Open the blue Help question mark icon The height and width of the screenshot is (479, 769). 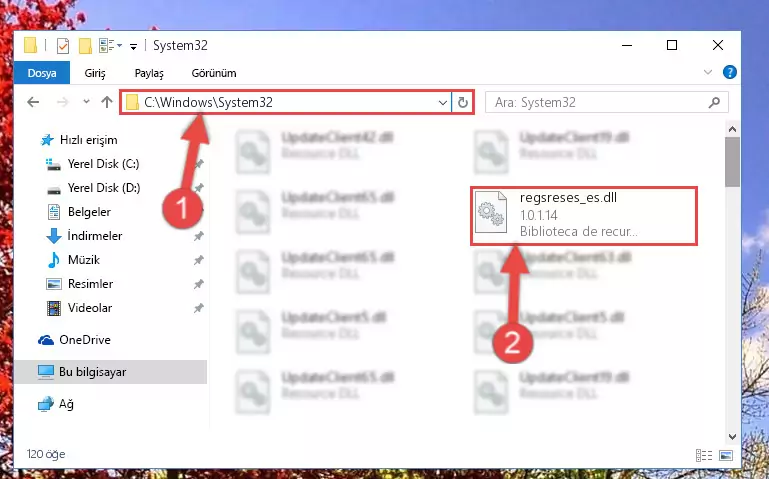pos(729,73)
